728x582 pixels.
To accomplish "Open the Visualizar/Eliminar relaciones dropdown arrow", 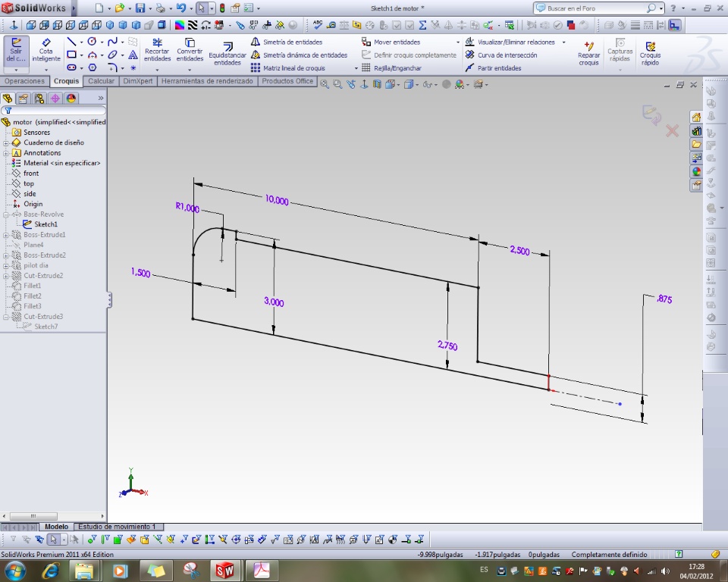I will [x=563, y=42].
